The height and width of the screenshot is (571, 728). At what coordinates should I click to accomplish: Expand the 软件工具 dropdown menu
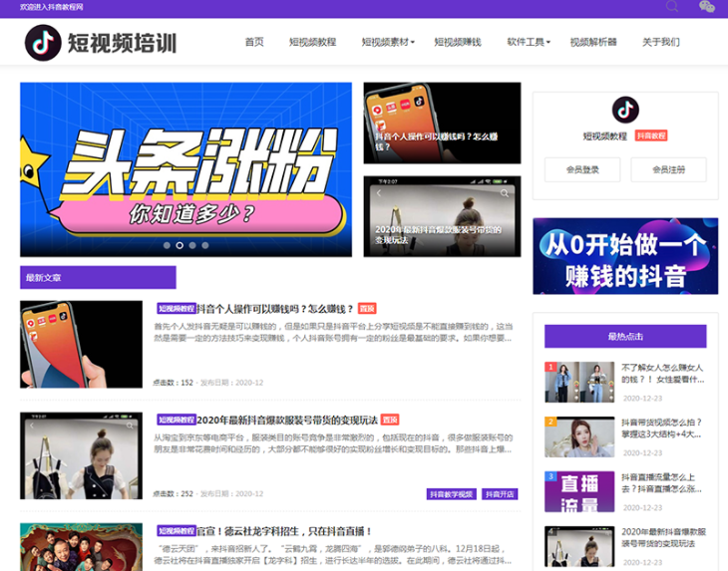pos(529,42)
